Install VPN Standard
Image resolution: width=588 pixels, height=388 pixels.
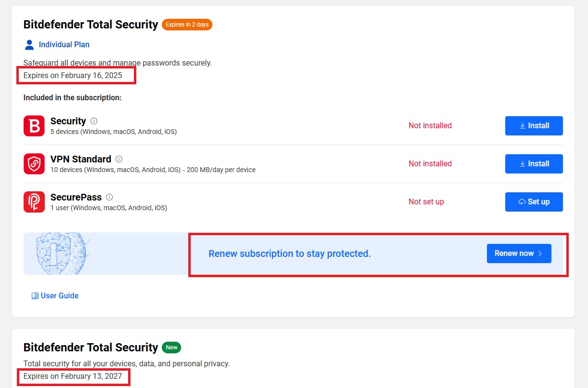[534, 163]
